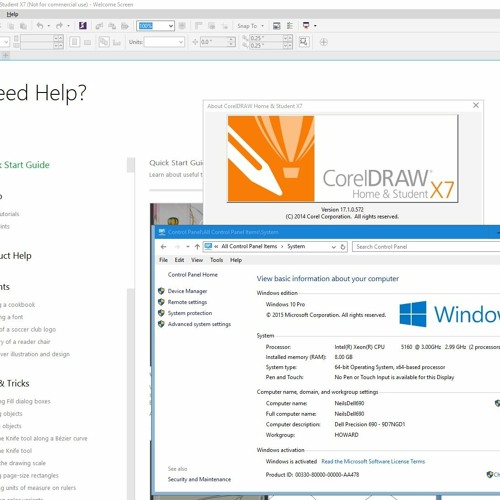The height and width of the screenshot is (500, 500).
Task: Click the add tab plus icon
Action: pos(5,55)
